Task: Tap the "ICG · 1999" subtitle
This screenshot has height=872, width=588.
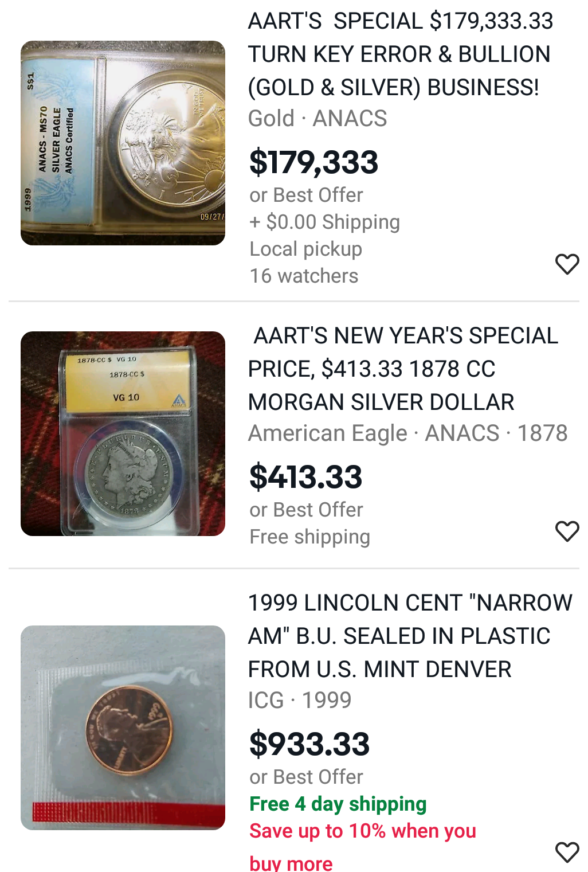Action: (300, 700)
